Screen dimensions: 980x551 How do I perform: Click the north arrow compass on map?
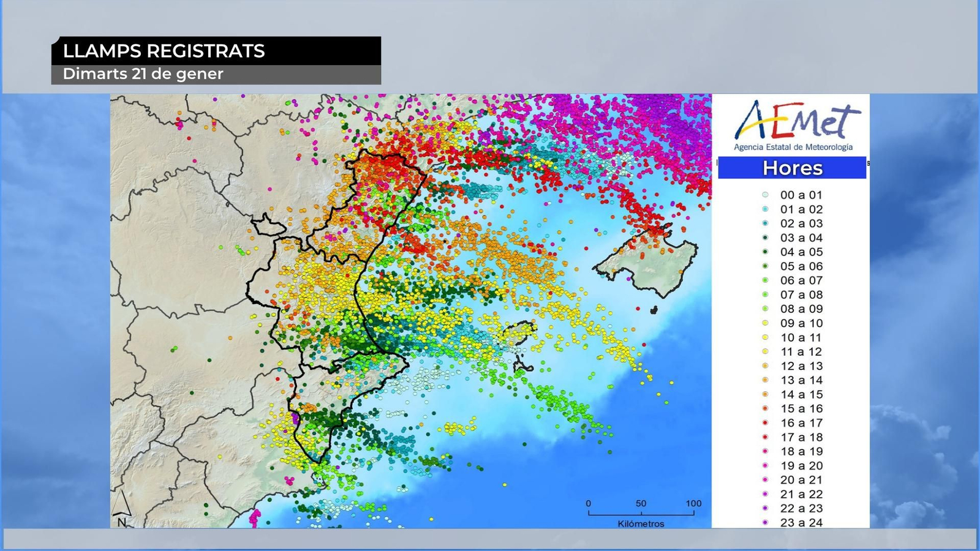[x=122, y=508]
